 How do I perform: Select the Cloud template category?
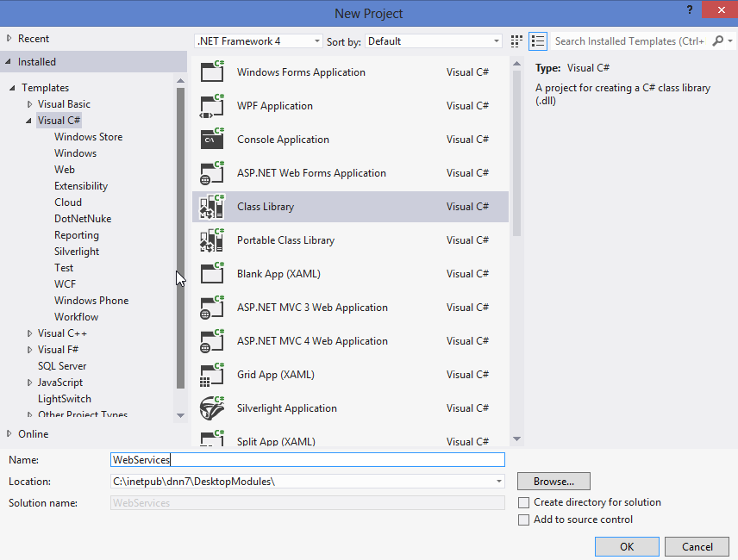pos(68,202)
